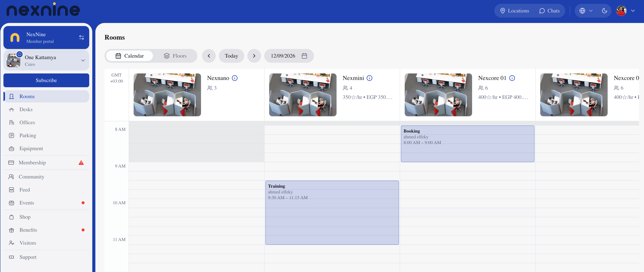The image size is (644, 272).
Task: Open the Booking event 8:00–9:00 AM
Action: pyautogui.click(x=467, y=144)
